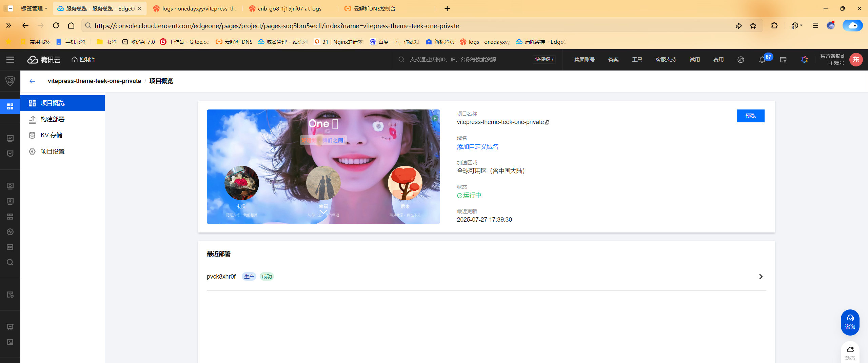Click the blue cloud sync button in toolbar
The width and height of the screenshot is (868, 363).
click(x=853, y=26)
